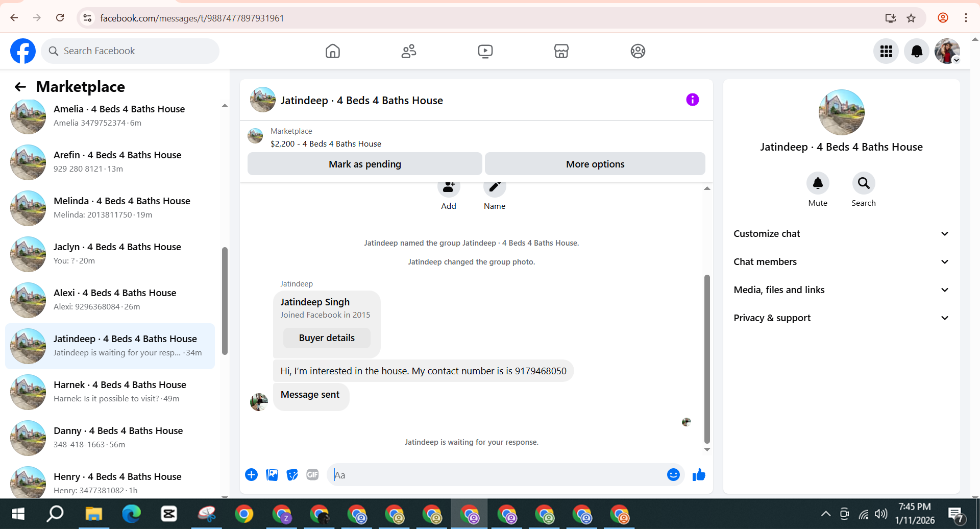980x529 pixels.
Task: Open the Marketplace storefront icon in top navigation
Action: tap(561, 51)
